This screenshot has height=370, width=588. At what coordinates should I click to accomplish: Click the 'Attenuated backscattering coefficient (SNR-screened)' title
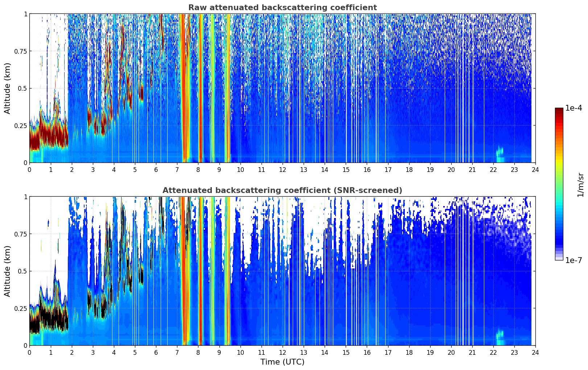[282, 190]
